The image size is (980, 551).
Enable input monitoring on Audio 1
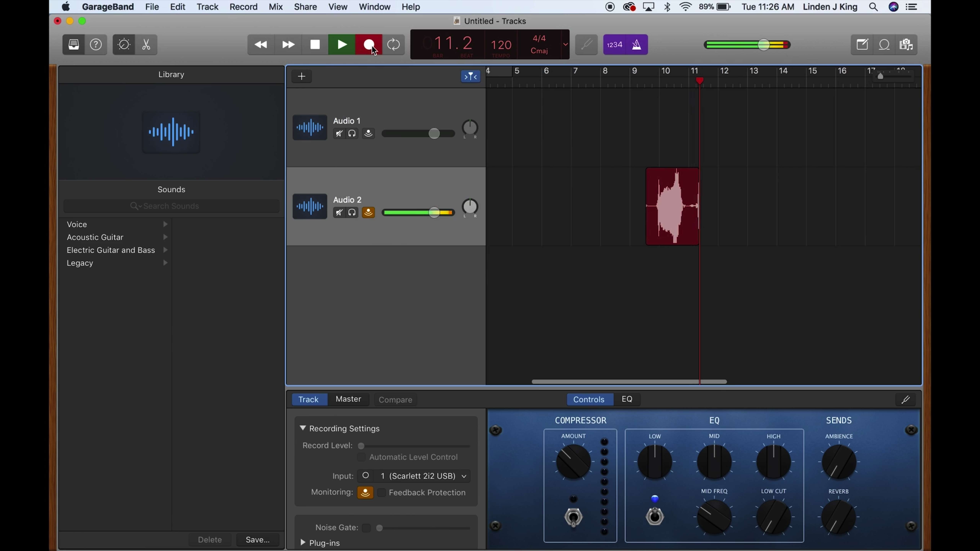click(368, 134)
